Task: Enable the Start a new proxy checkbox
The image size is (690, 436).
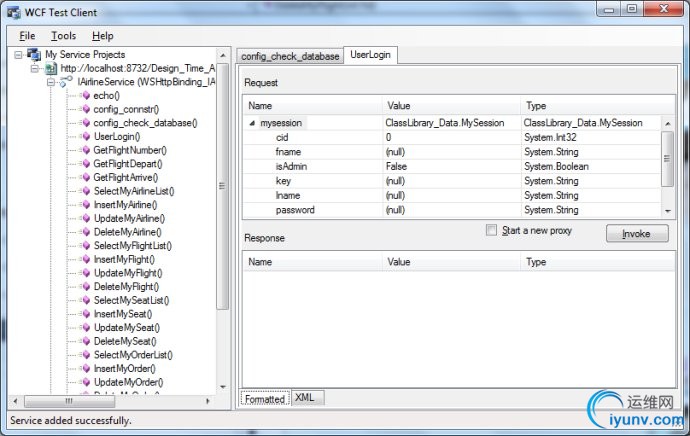Action: coord(491,230)
